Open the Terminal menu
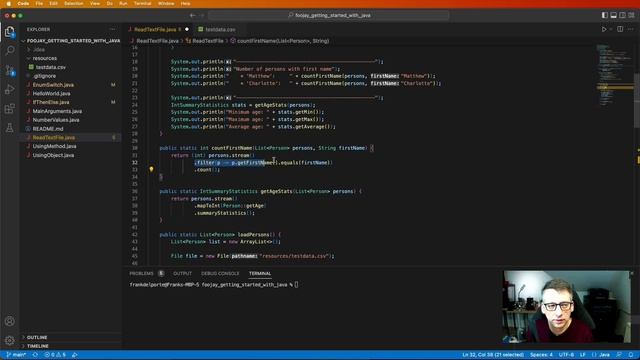The width and height of the screenshot is (640, 360). click(x=142, y=3)
